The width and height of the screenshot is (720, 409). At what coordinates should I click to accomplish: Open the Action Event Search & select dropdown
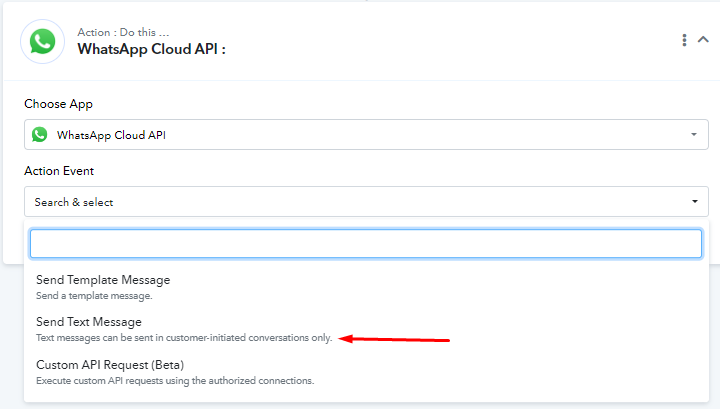point(366,202)
